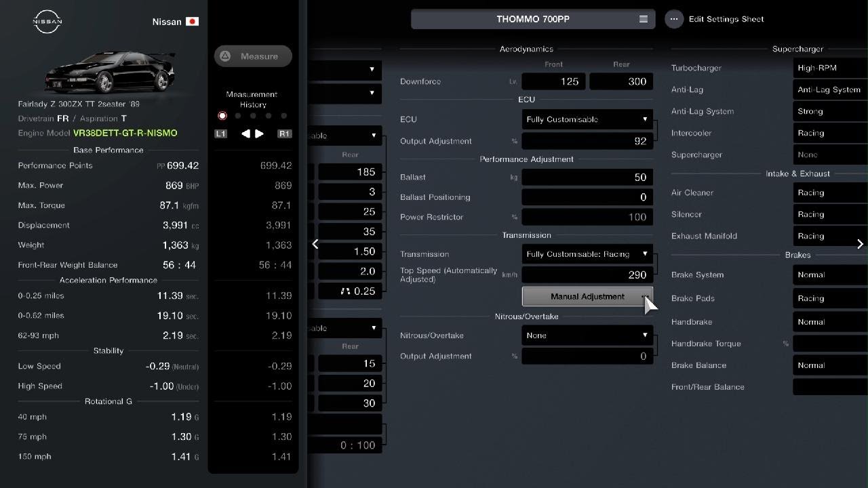868x488 pixels.
Task: Expand the Transmission type dropdown
Action: click(587, 254)
